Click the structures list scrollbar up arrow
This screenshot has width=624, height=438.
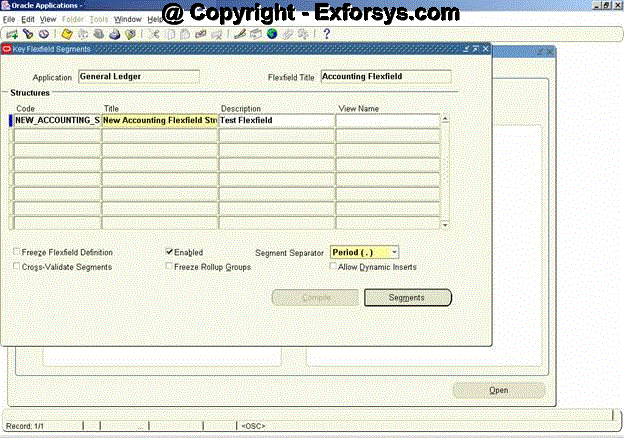(445, 119)
